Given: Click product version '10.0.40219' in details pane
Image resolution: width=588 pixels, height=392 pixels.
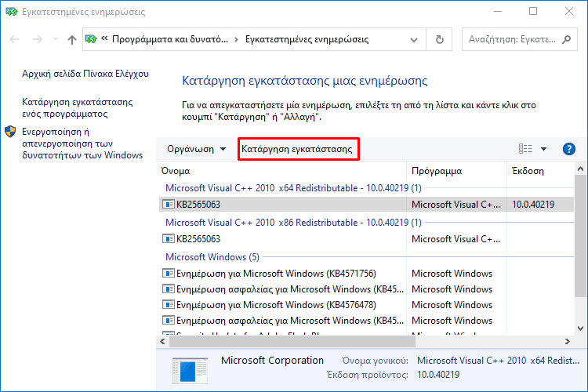Looking at the screenshot, I should pos(438,375).
